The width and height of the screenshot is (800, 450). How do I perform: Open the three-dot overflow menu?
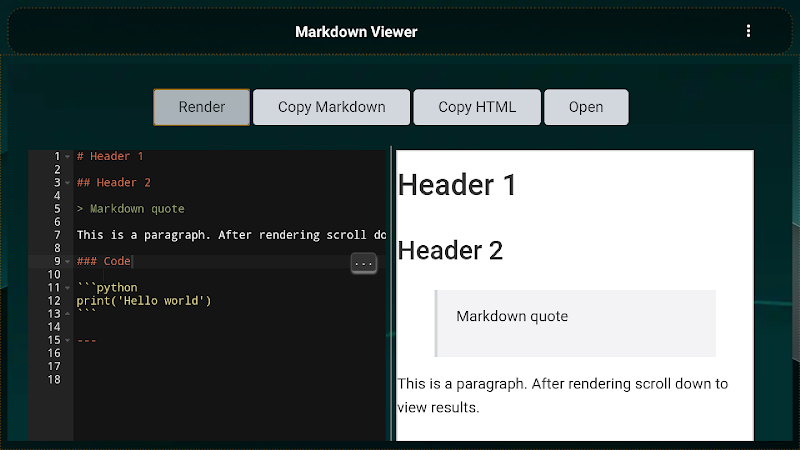tap(748, 31)
